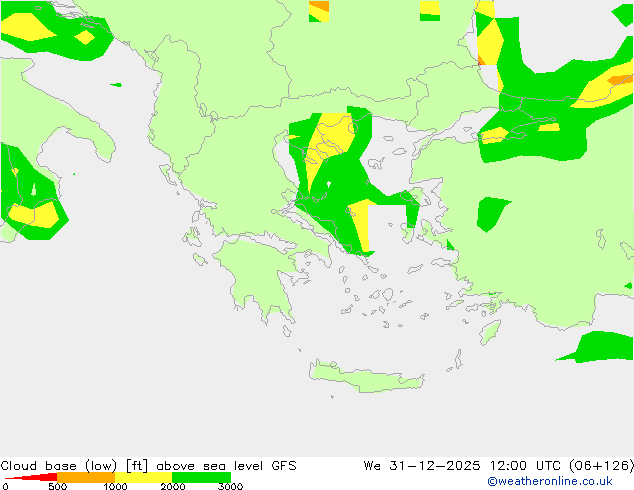
Task: Click the legend value '3000'
Action: pos(230,486)
